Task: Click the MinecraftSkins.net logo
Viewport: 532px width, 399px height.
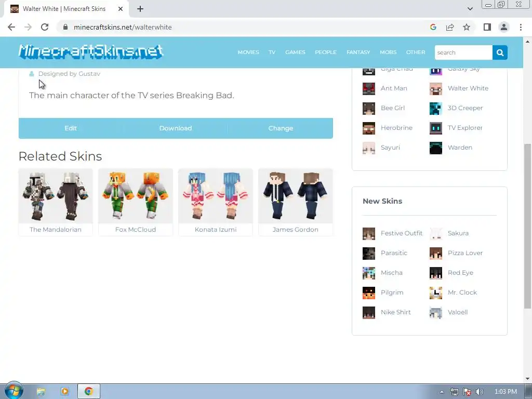Action: [x=91, y=52]
